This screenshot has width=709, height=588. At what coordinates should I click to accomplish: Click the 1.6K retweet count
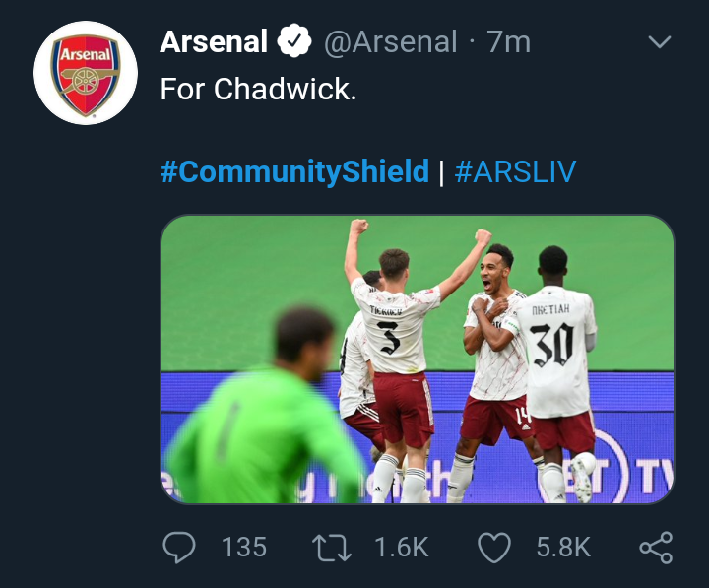coord(402,547)
